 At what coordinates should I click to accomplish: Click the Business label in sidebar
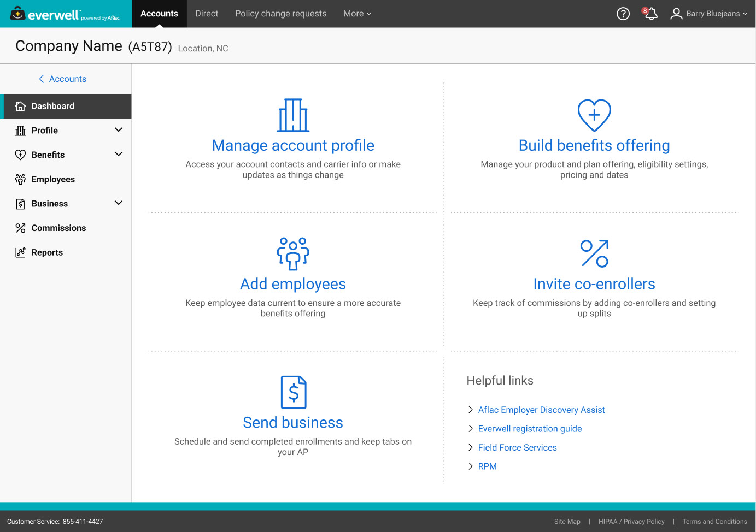[50, 204]
